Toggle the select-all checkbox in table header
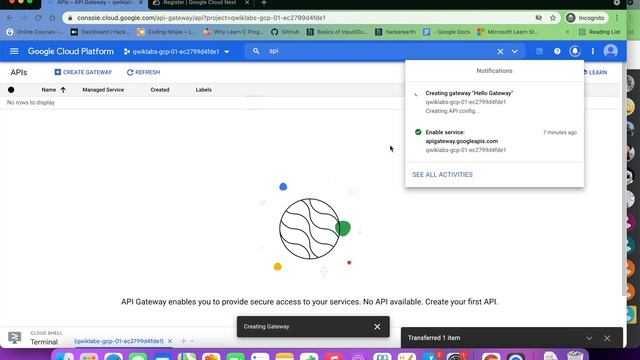The width and height of the screenshot is (640, 360). tap(11, 90)
